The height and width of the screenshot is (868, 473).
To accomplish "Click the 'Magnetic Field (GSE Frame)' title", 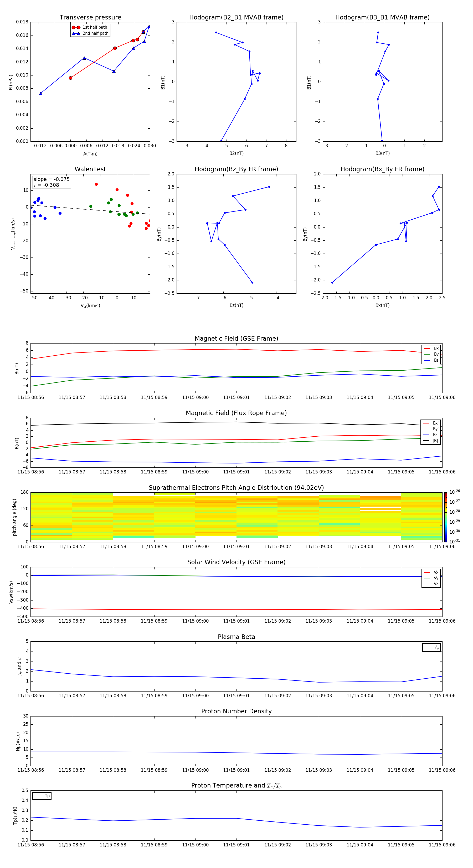I will point(236,339).
